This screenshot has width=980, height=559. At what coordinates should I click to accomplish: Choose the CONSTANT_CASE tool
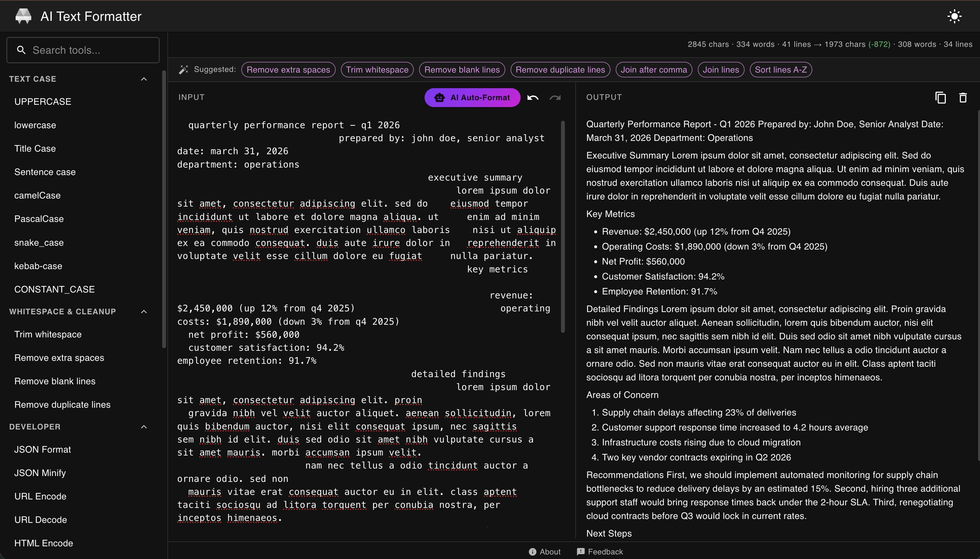(x=54, y=289)
